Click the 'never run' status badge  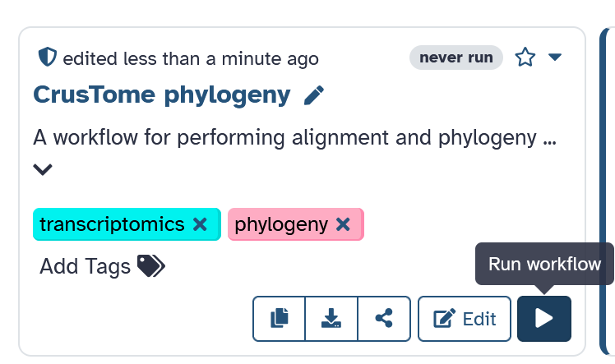(456, 58)
